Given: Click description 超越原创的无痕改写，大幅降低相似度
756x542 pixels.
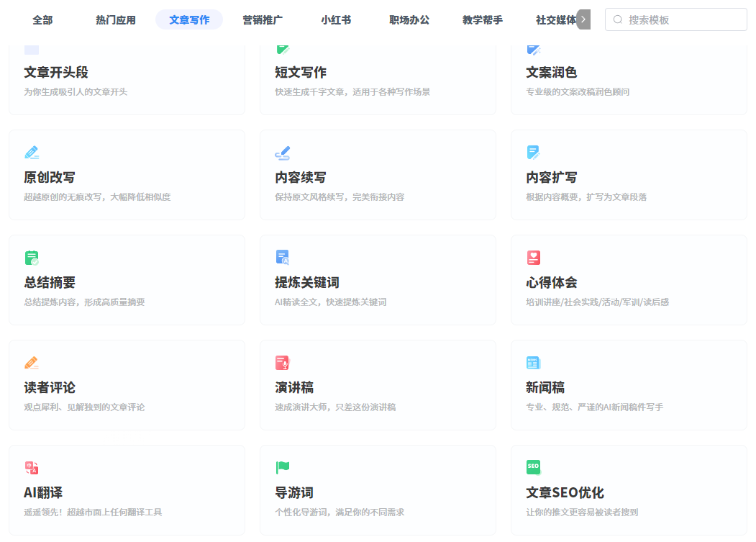Looking at the screenshot, I should coord(97,197).
